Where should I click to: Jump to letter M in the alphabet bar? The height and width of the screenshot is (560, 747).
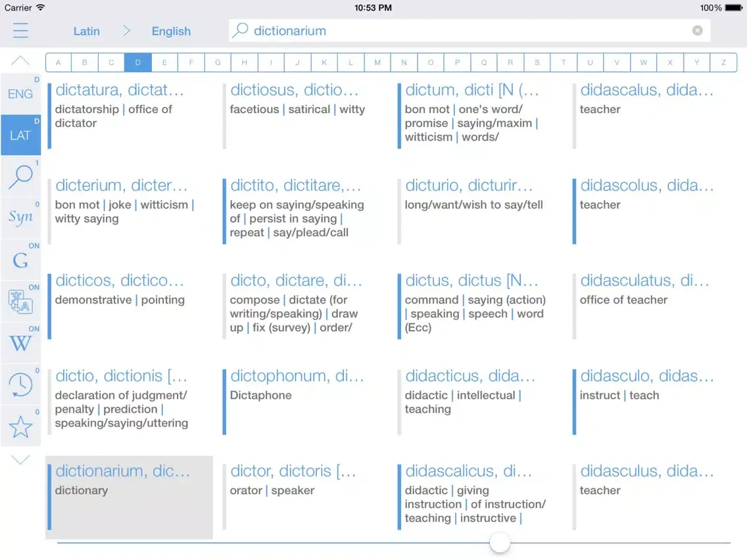tap(377, 62)
